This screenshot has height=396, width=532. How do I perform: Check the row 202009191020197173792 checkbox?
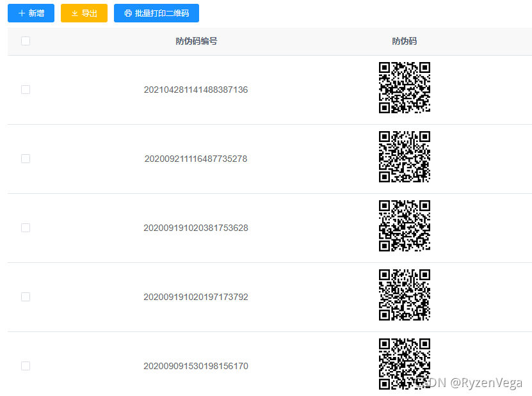[26, 297]
